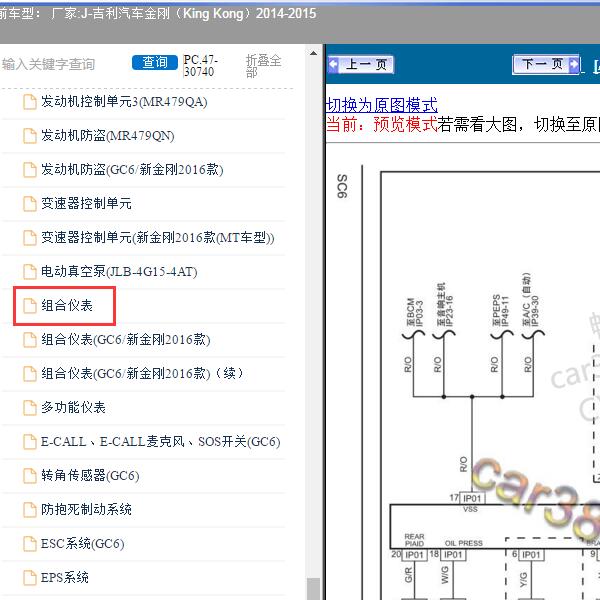Click the 至BCM IP03-3 label in diagram

tap(415, 312)
